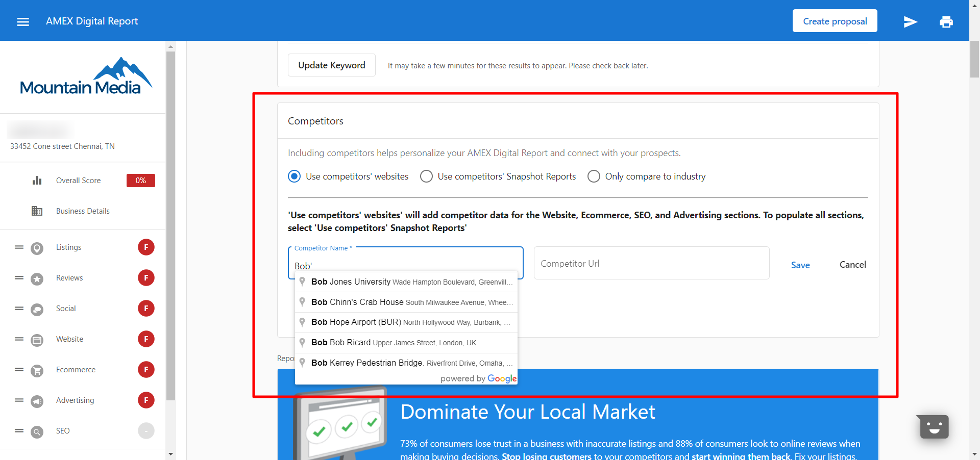Click Stop losing customers link text
Viewport: 980px width, 460px height.
click(x=546, y=456)
